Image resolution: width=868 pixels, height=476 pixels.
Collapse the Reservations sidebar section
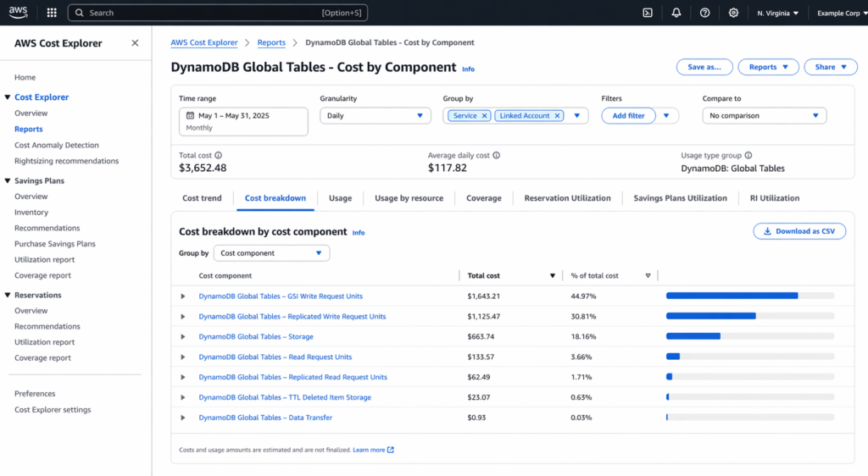tap(8, 296)
